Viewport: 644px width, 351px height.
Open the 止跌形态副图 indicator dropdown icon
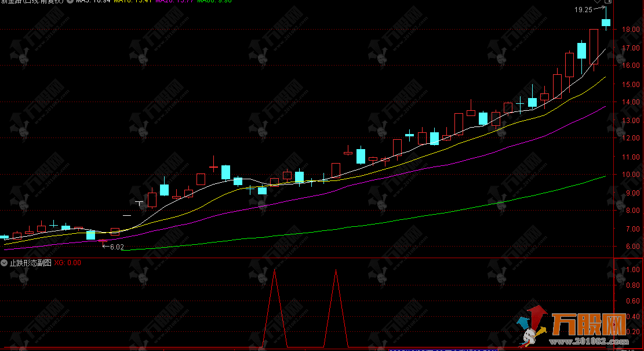[4, 263]
